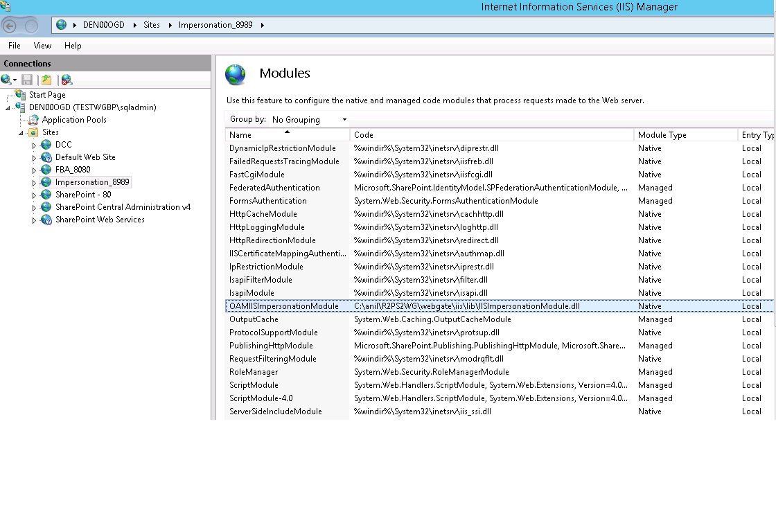Select the PublishingHttpModule row
Screen dimensions: 776x532
point(500,346)
